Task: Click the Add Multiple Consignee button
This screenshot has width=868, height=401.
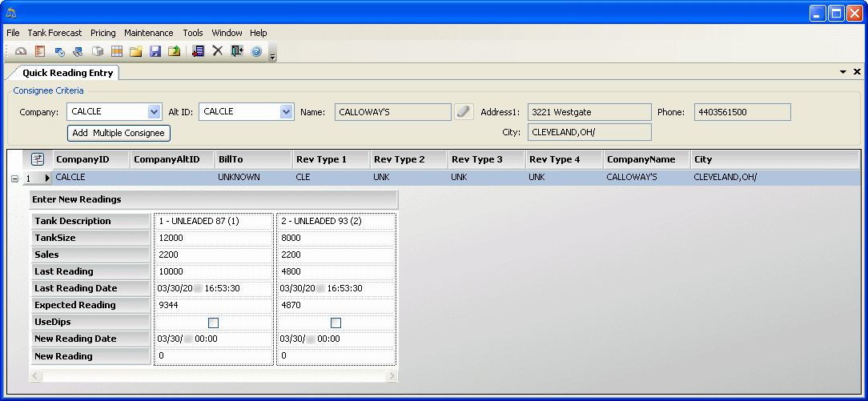Action: point(119,133)
